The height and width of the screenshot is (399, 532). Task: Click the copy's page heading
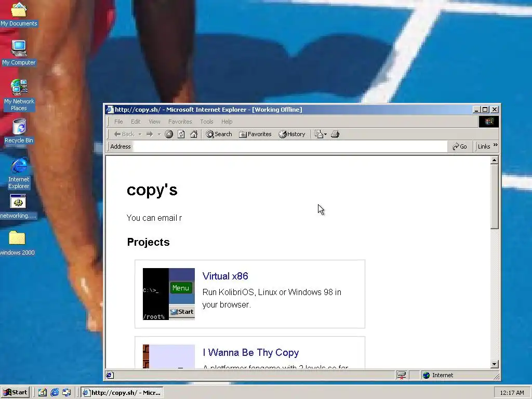pyautogui.click(x=152, y=190)
